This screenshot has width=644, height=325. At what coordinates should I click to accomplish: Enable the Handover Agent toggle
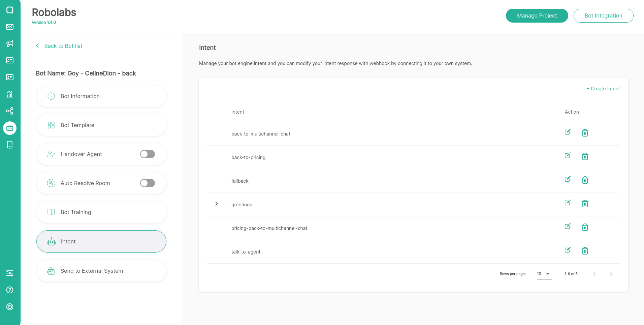coord(148,154)
